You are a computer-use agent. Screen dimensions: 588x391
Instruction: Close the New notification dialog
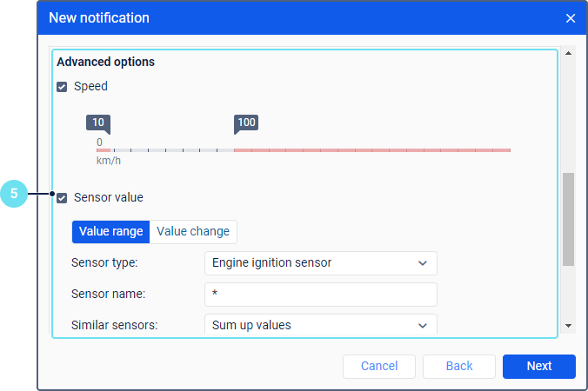571,18
